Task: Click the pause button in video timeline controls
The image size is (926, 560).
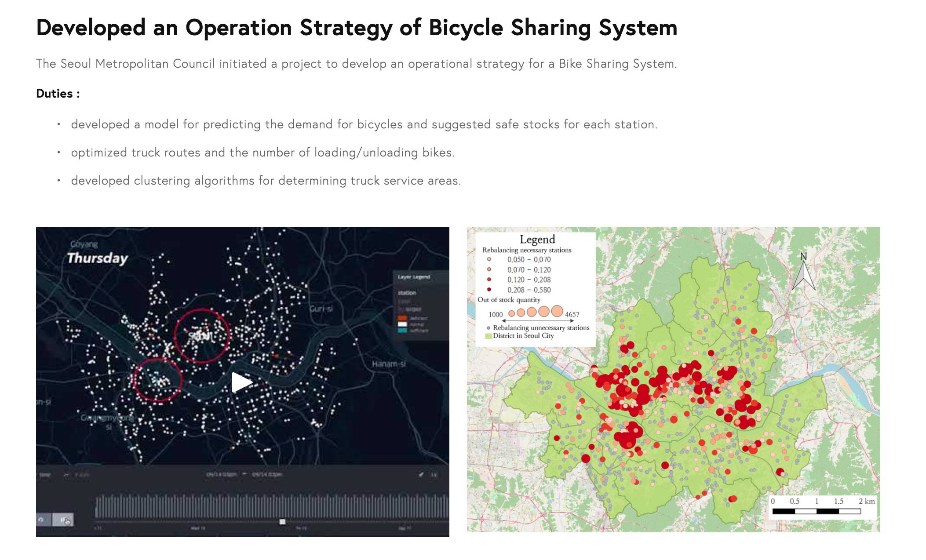Action: coord(63,520)
